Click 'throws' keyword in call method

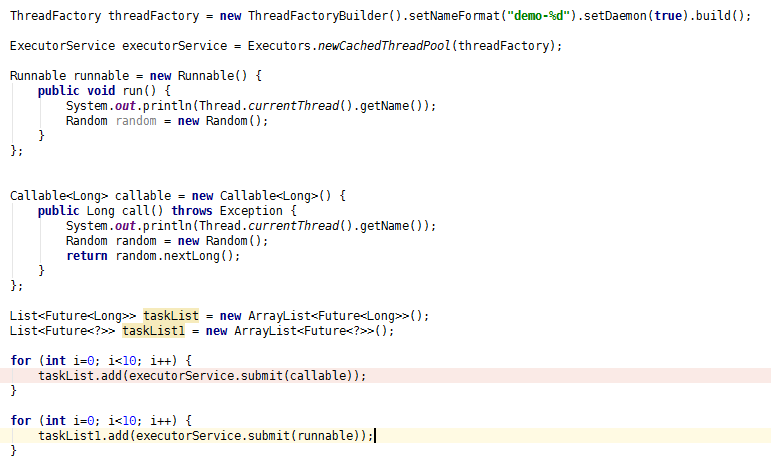click(x=192, y=211)
